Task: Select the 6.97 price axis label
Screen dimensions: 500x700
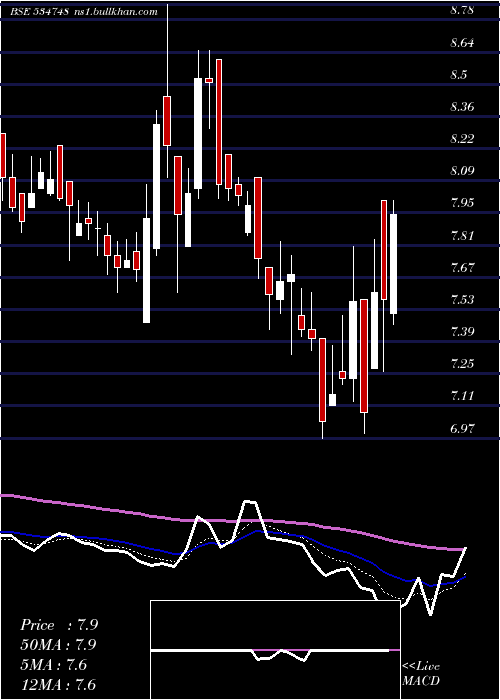Action: pos(462,428)
